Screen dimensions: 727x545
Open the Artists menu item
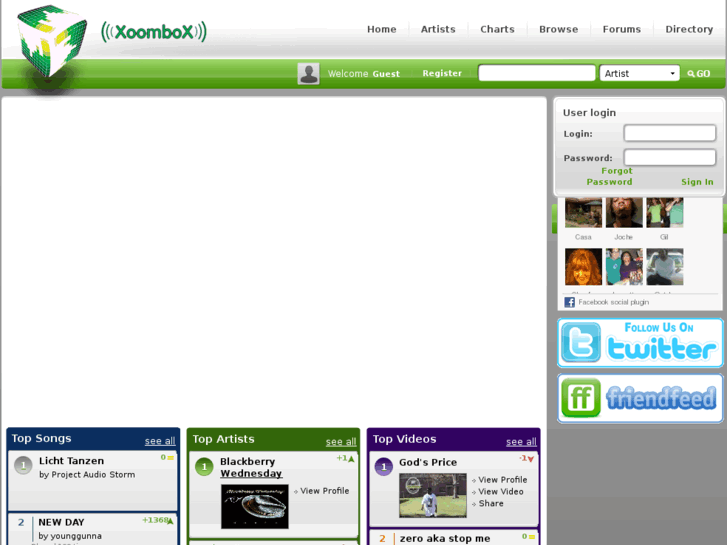(x=438, y=29)
